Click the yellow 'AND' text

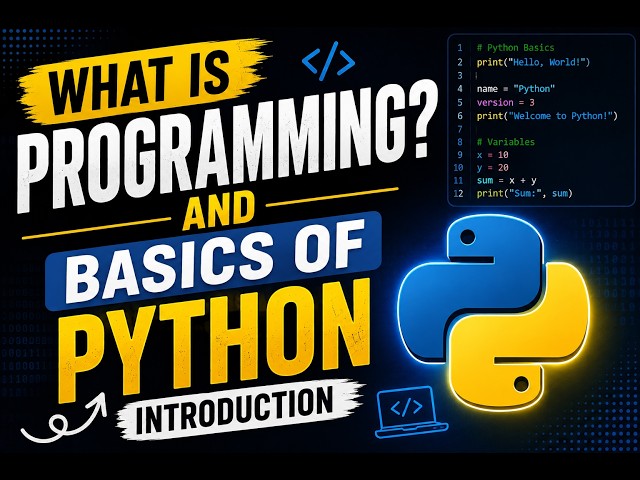coord(218,211)
